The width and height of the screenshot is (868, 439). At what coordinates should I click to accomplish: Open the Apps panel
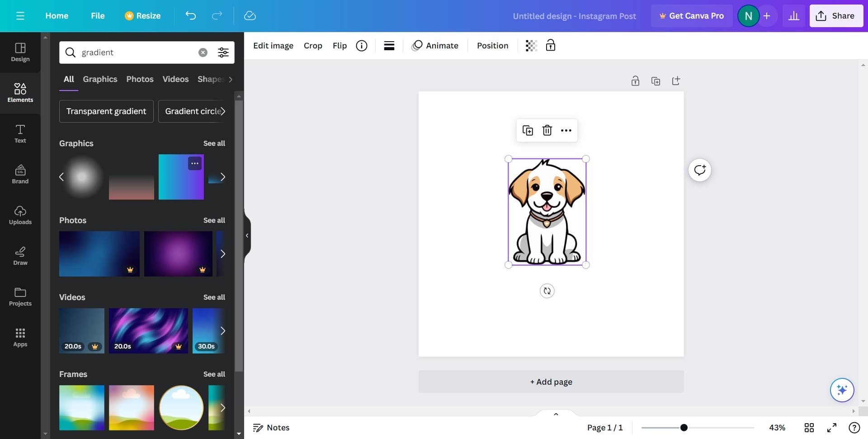coord(20,337)
